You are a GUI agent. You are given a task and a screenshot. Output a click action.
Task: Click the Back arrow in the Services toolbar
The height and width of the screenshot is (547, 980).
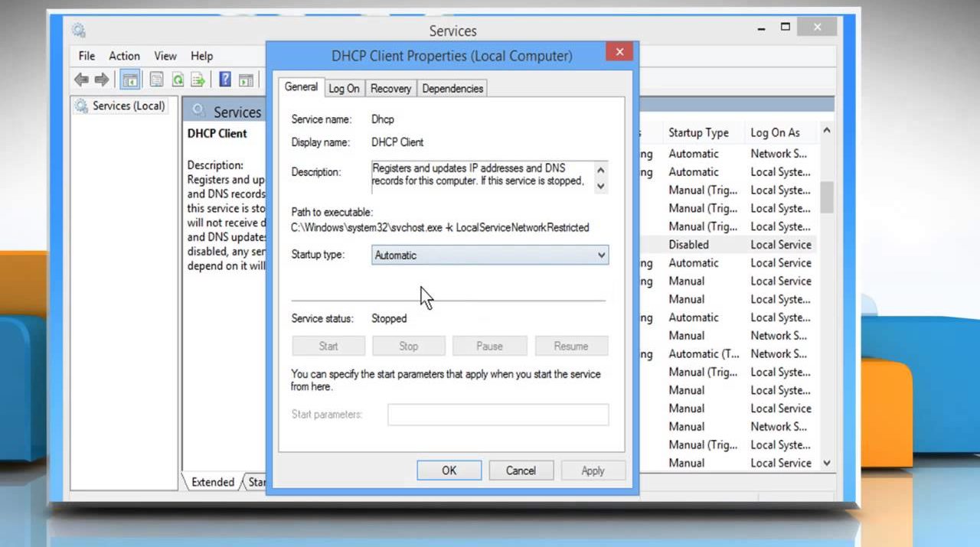pos(81,80)
